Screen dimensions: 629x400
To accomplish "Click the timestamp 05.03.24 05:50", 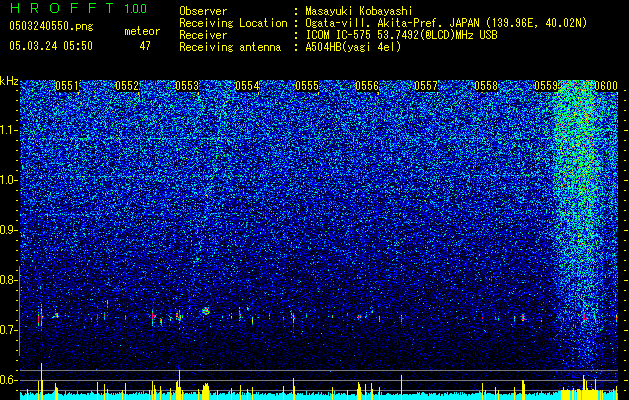I will 51,46.
